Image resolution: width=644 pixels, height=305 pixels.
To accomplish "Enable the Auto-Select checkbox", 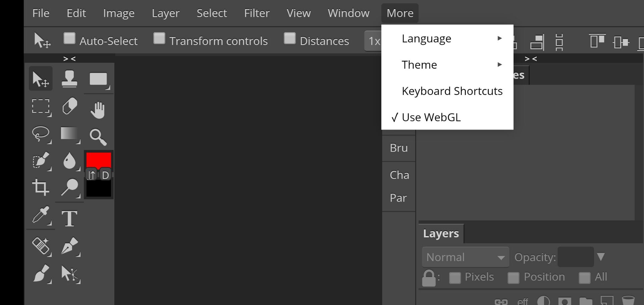I will coord(69,38).
